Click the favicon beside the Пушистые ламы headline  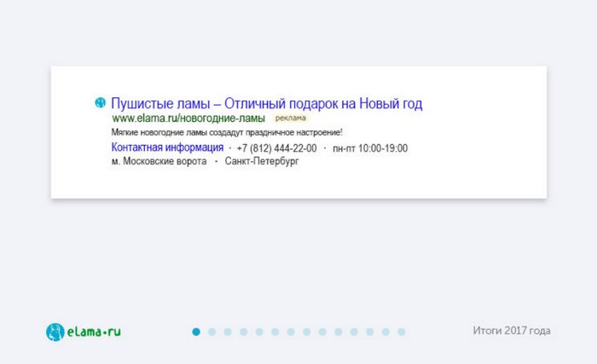point(100,102)
